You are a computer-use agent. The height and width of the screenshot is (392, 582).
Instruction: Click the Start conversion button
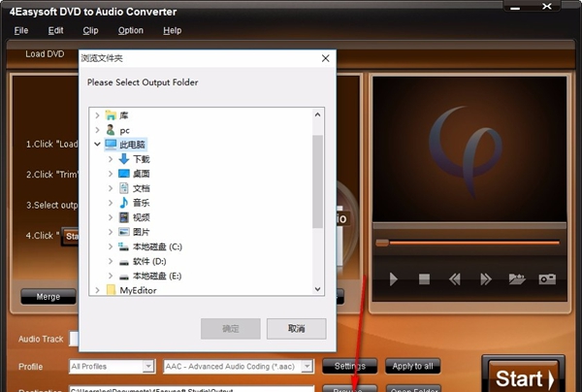(524, 376)
